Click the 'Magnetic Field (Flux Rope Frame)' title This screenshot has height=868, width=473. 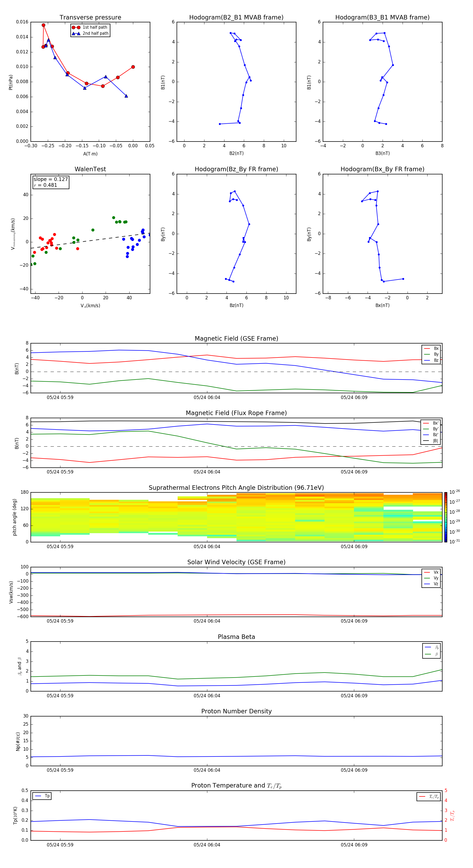[236, 413]
